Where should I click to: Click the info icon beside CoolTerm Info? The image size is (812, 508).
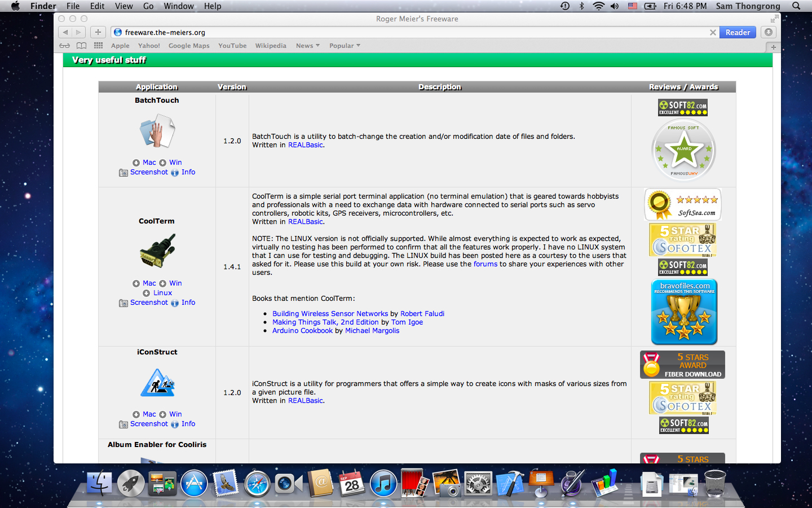pyautogui.click(x=175, y=303)
